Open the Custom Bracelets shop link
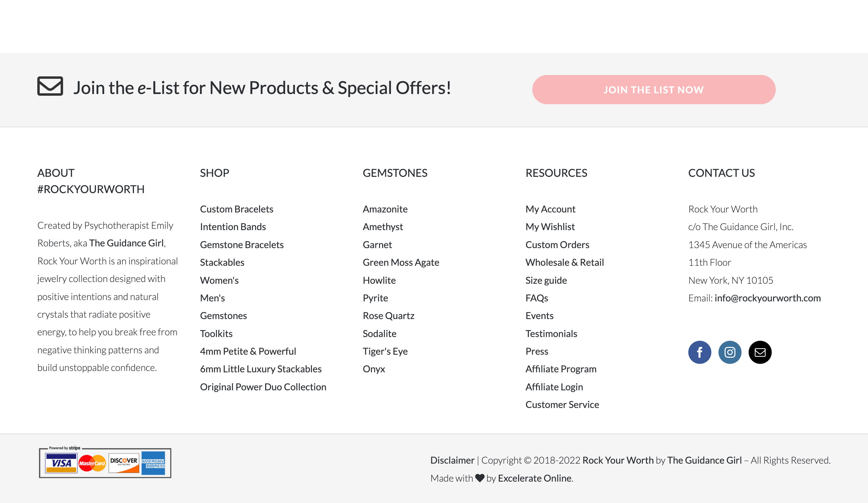The width and height of the screenshot is (868, 503). coord(237,209)
